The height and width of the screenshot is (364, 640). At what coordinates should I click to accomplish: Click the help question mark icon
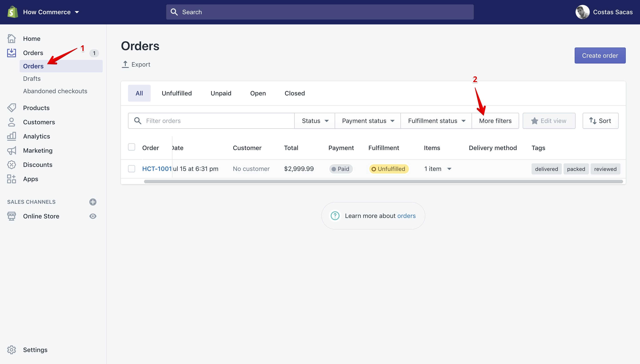tap(335, 216)
